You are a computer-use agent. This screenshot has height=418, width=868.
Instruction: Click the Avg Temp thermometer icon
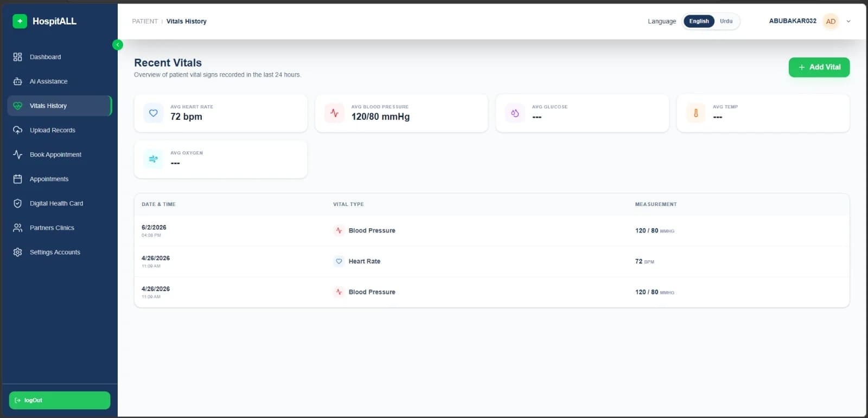point(696,113)
